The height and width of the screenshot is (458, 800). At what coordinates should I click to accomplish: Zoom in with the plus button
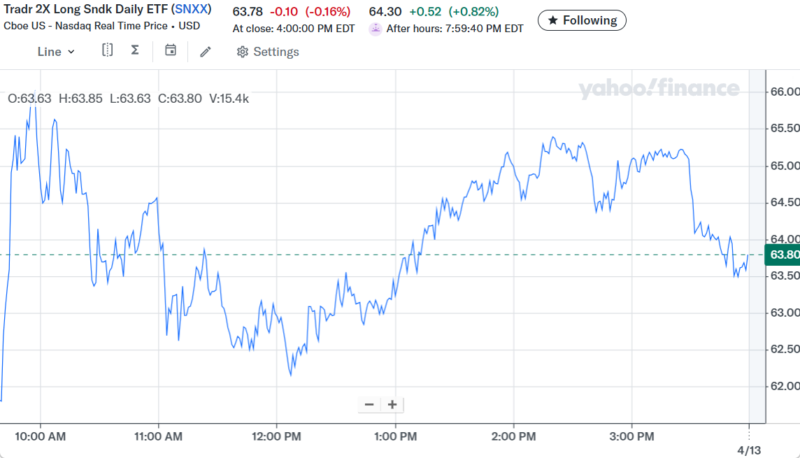click(x=392, y=404)
